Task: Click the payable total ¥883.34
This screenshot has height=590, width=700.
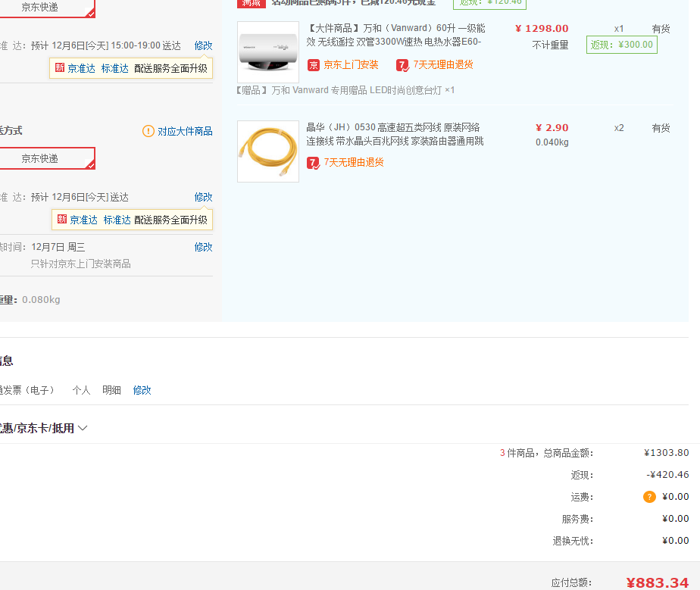Action: click(x=657, y=582)
